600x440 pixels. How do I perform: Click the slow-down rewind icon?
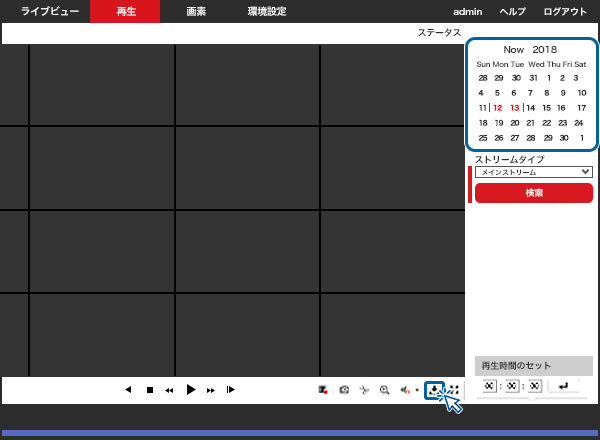point(169,390)
